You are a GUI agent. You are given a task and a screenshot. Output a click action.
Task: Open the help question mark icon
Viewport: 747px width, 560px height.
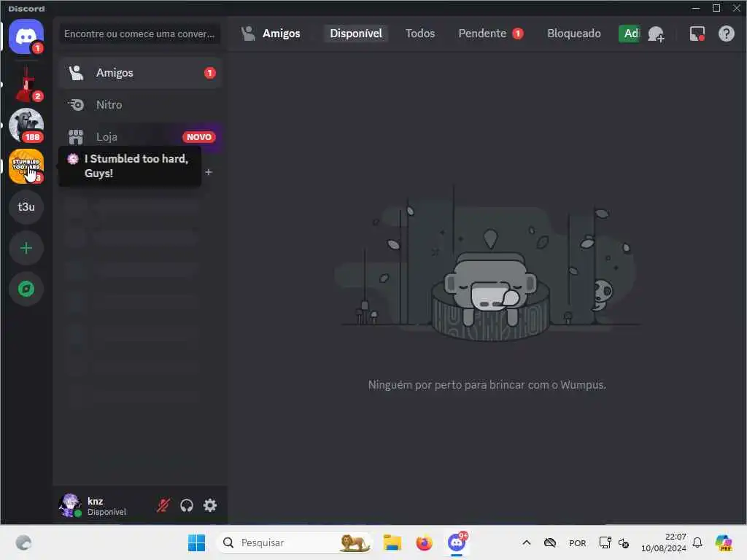coord(726,34)
